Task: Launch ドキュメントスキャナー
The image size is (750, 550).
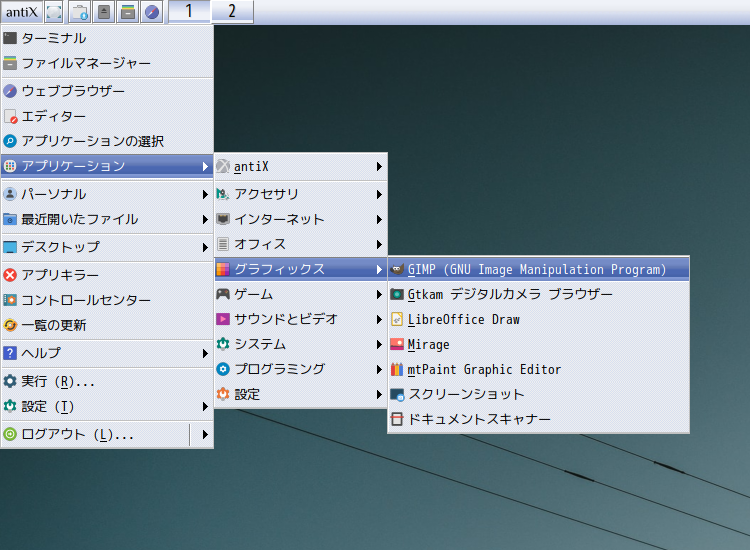Action: (x=539, y=419)
